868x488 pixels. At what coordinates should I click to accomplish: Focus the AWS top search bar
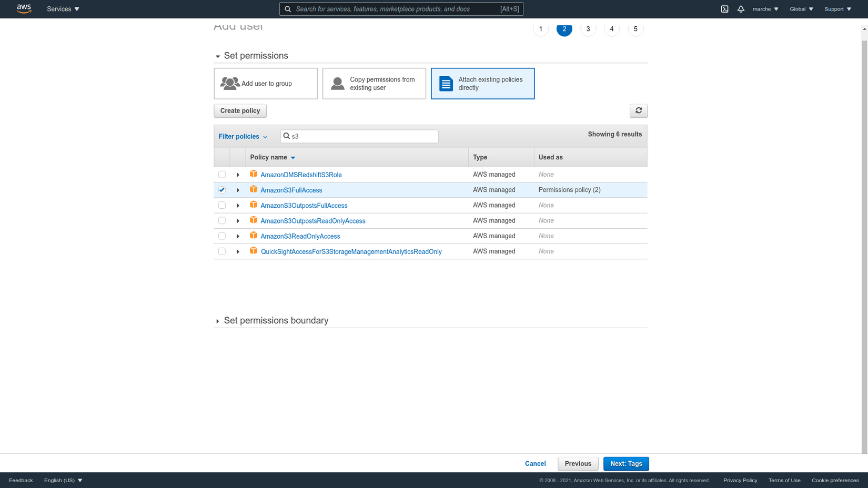pos(401,9)
